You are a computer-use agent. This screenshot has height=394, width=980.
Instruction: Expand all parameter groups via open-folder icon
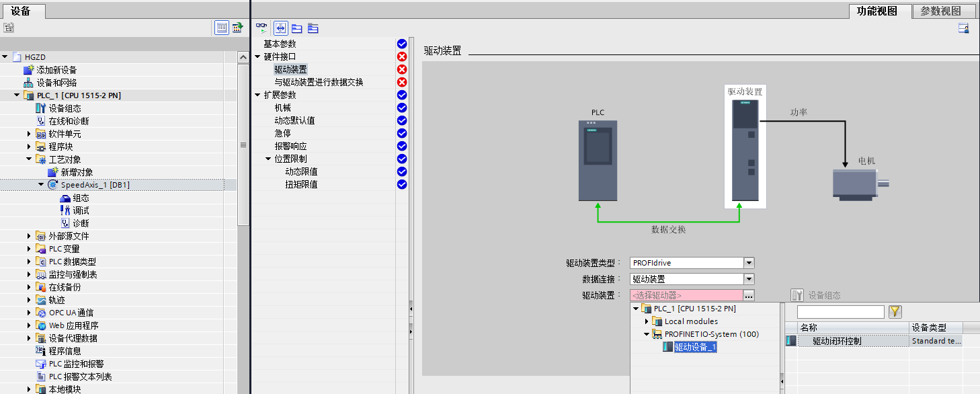(297, 28)
